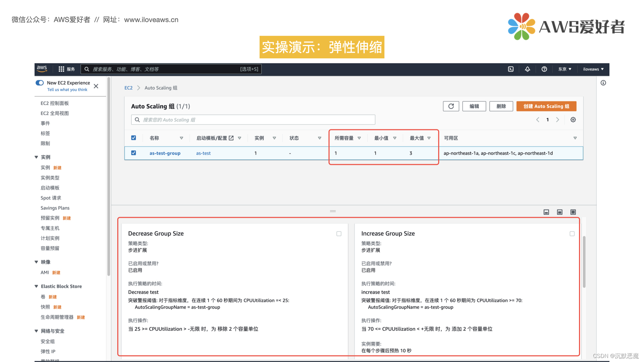Sort by the 所需容量 column arrow

359,138
